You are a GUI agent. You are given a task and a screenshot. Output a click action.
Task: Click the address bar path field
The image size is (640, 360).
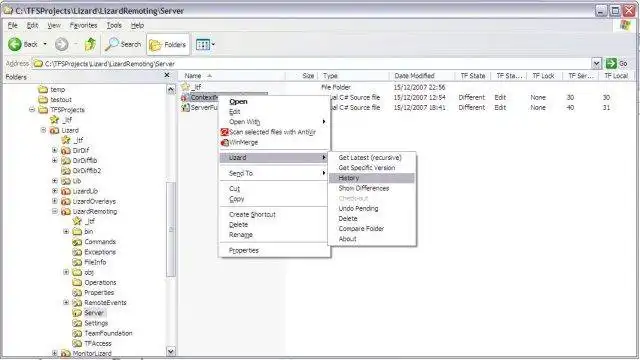pyautogui.click(x=312, y=64)
